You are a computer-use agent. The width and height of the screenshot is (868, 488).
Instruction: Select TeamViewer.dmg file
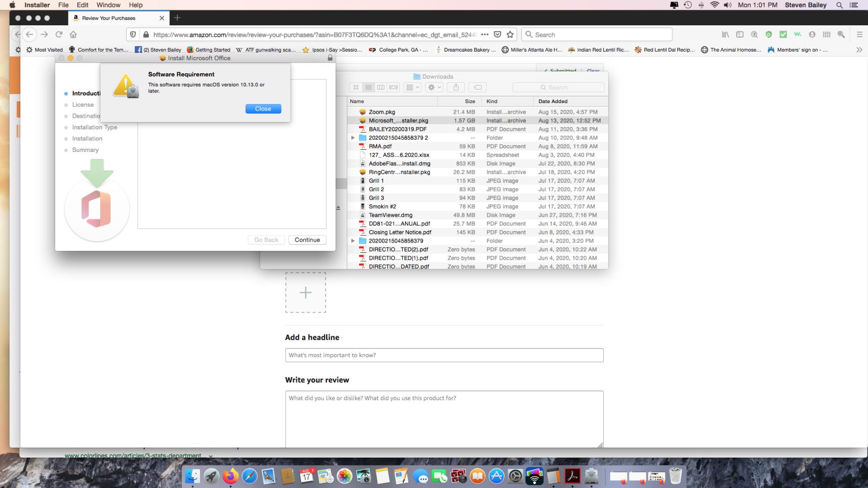478,215
